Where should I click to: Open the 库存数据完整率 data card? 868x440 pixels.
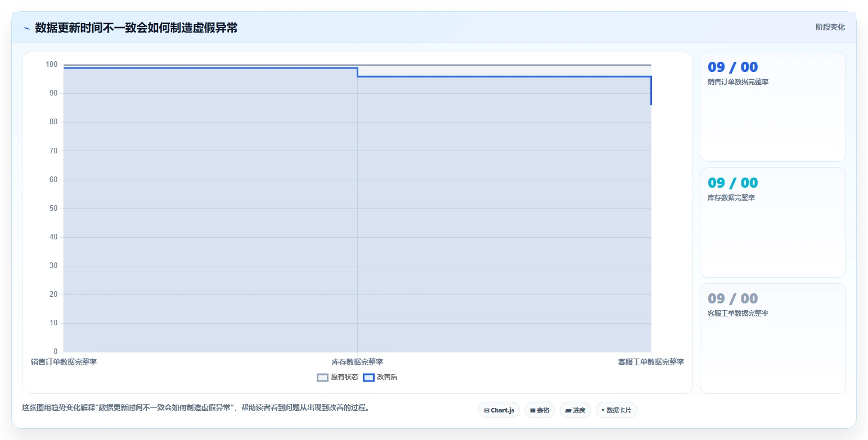[772, 223]
